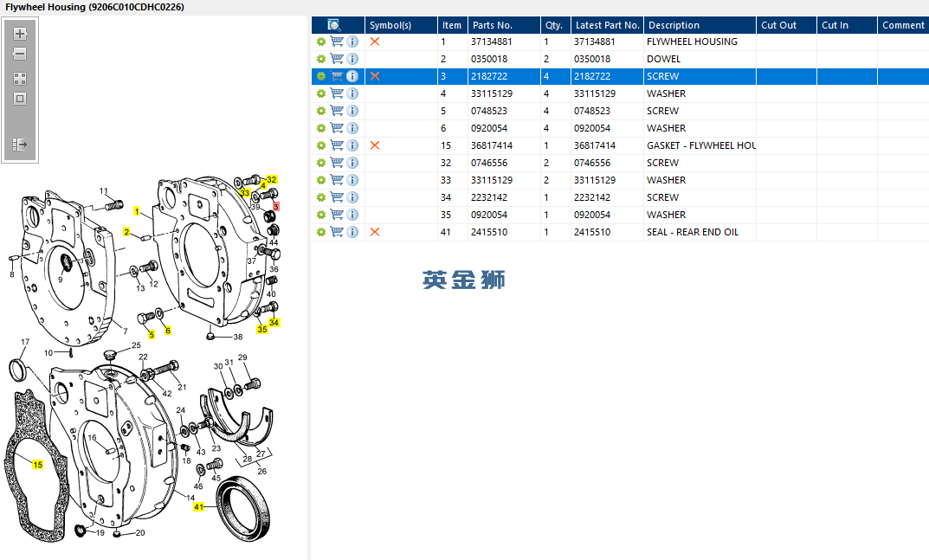Click the red X symbol on GASKET row
This screenshot has width=929, height=560.
coord(374,145)
